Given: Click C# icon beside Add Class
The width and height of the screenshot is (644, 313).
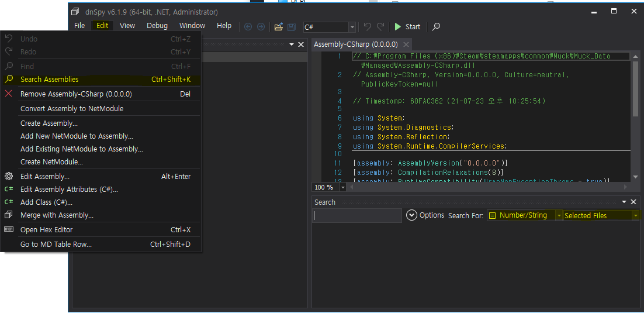Looking at the screenshot, I should 9,202.
